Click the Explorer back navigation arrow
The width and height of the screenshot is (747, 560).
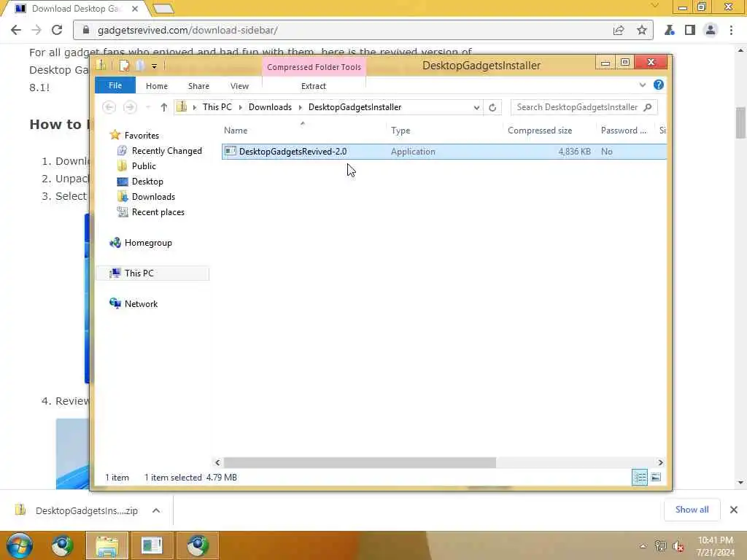pos(109,107)
